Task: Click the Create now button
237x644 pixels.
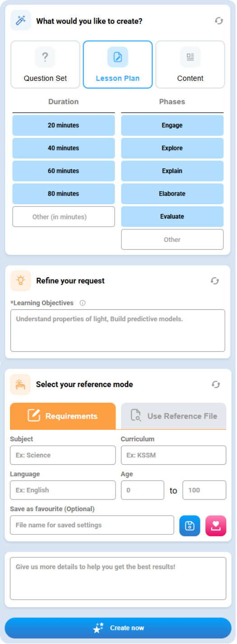Action: click(x=118, y=628)
